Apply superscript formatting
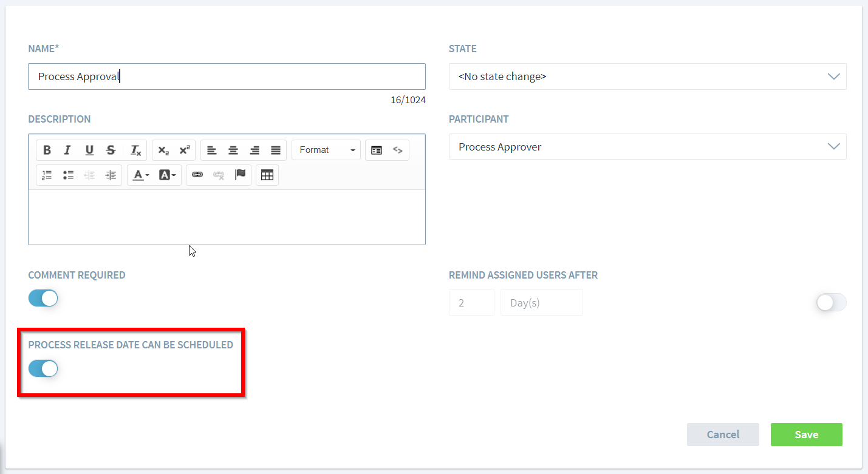This screenshot has width=868, height=474. click(185, 151)
